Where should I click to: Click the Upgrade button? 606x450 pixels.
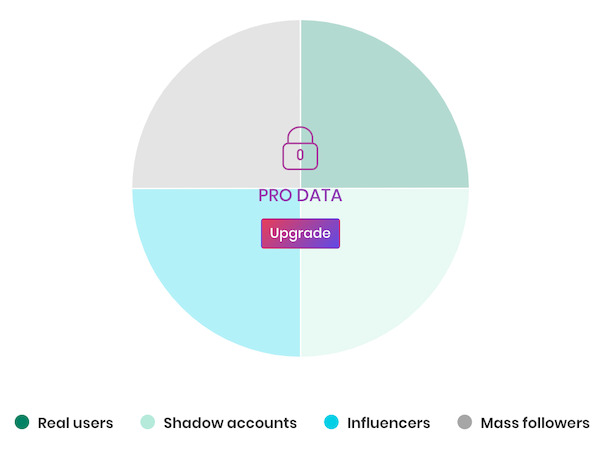click(300, 233)
